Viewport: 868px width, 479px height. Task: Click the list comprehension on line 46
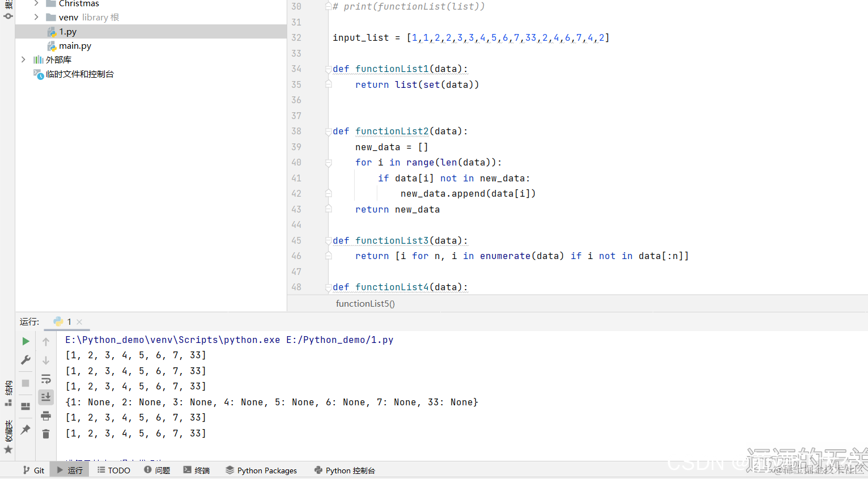pyautogui.click(x=522, y=256)
